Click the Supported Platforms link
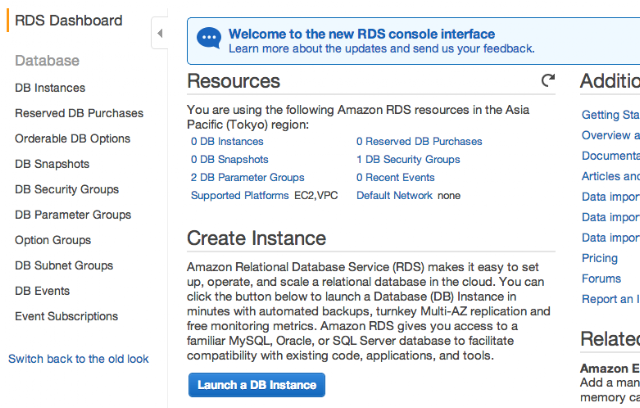This screenshot has height=408, width=640. pos(240,195)
